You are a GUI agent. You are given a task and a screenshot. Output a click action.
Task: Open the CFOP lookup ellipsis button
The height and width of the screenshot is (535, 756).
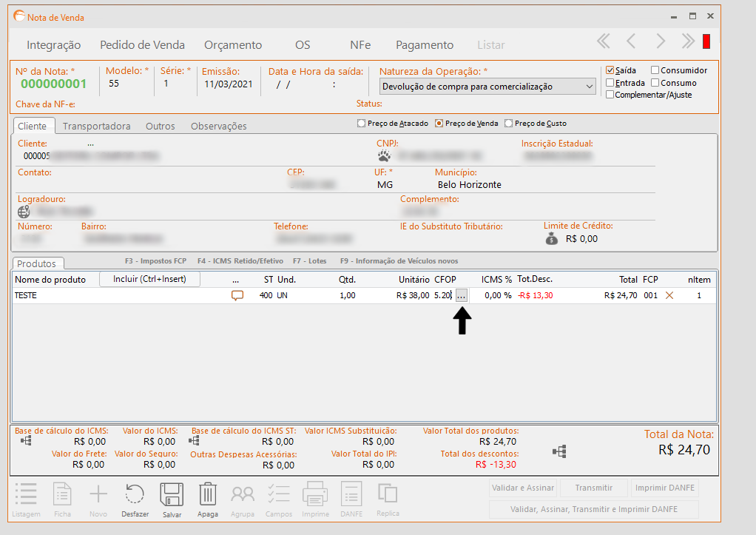click(462, 296)
